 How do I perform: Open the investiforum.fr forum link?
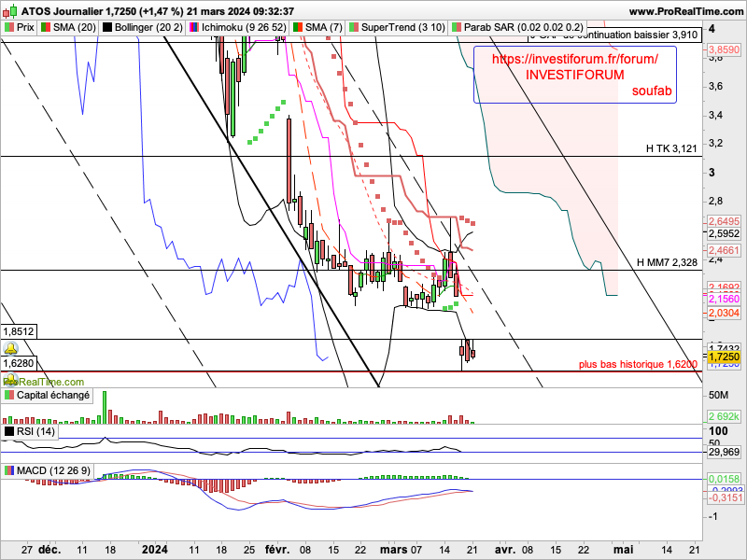(573, 58)
